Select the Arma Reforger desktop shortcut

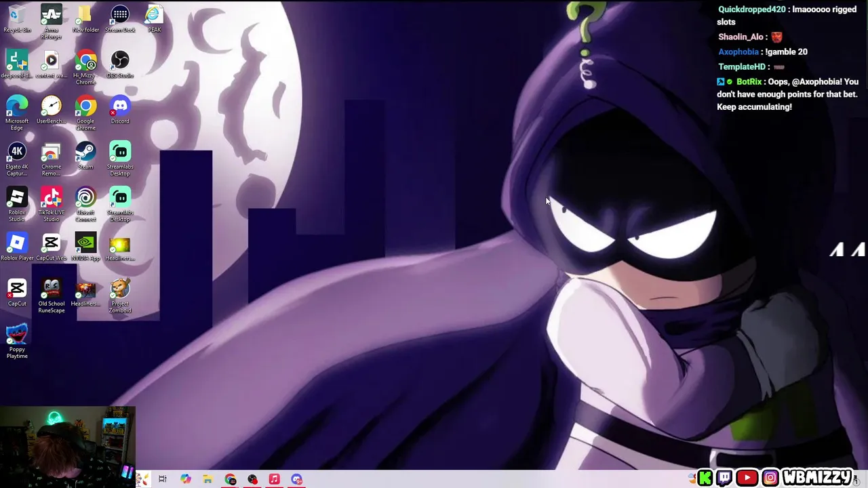click(x=52, y=22)
